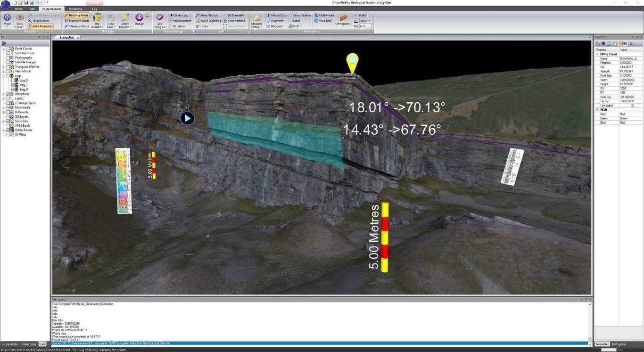Viewport: 644px width, 352px height.
Task: Activate Fractures Mode
Action: [78, 20]
